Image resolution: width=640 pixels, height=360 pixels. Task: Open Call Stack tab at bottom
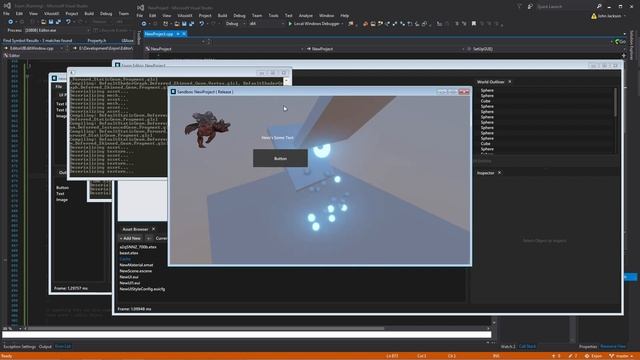527,347
